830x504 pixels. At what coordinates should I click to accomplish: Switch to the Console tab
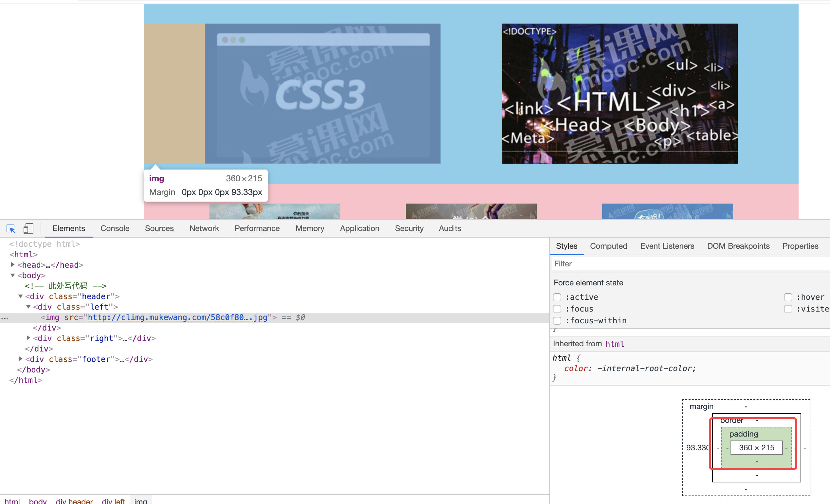click(x=115, y=228)
